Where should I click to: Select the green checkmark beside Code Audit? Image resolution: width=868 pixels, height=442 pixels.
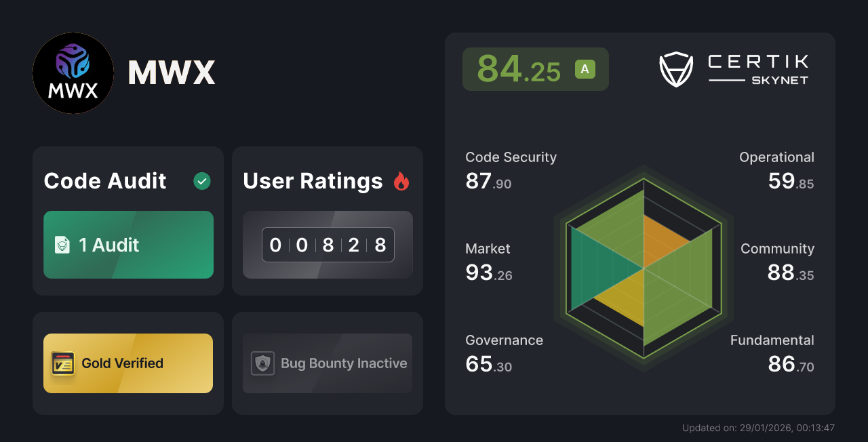(x=201, y=181)
